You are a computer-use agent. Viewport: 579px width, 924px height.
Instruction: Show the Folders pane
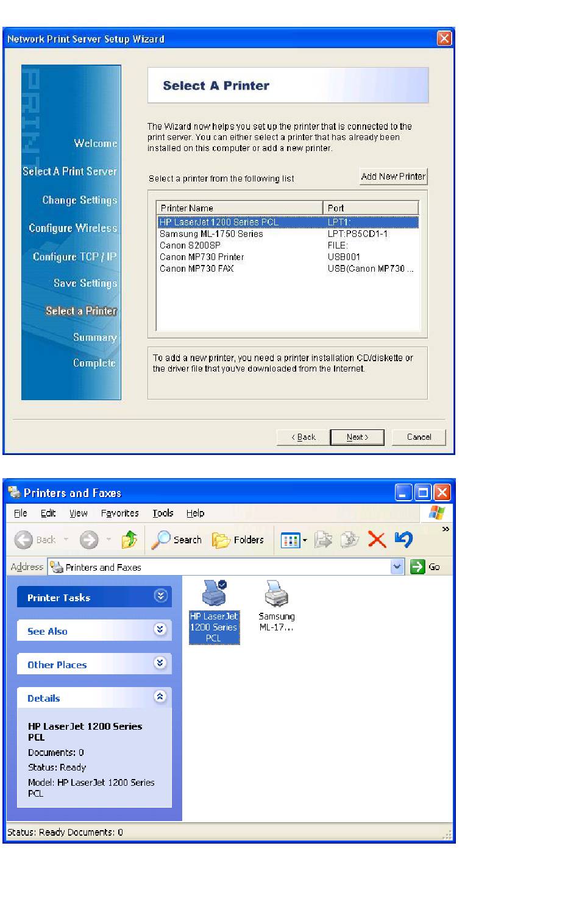coord(238,540)
